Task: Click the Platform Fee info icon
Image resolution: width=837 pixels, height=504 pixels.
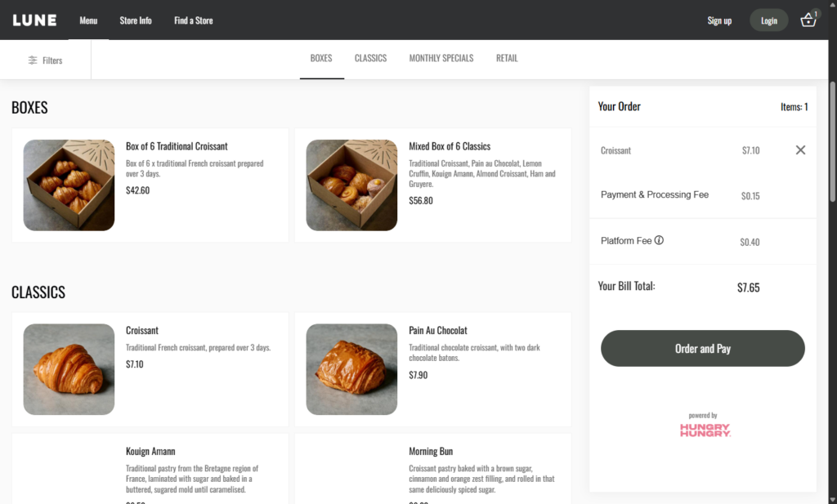Action: pos(660,239)
